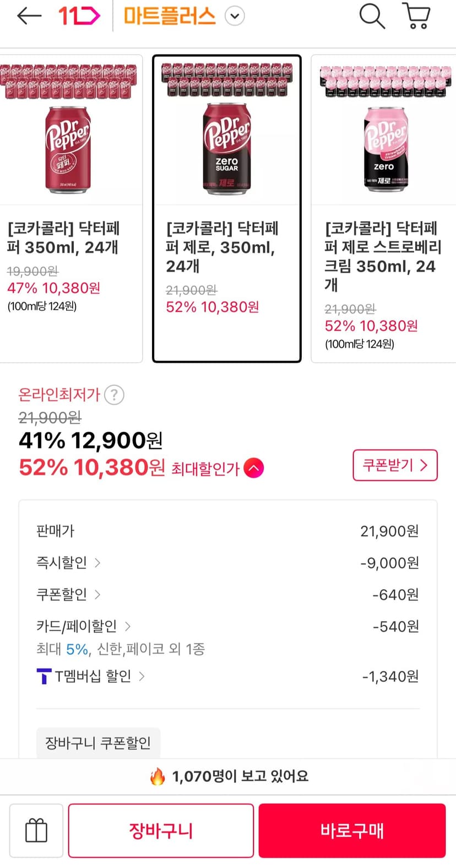Viewport: 456px width, 868px height.
Task: Open T멤버십 할인 details
Action: (x=91, y=676)
